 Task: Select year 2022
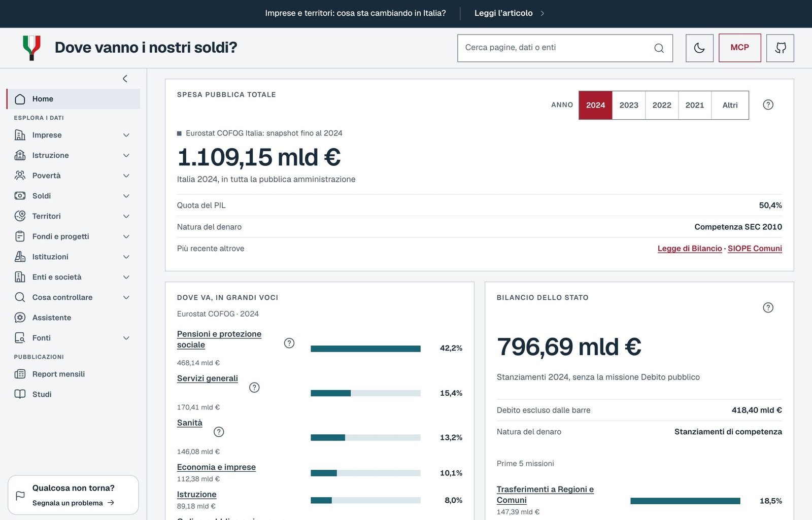tap(662, 105)
